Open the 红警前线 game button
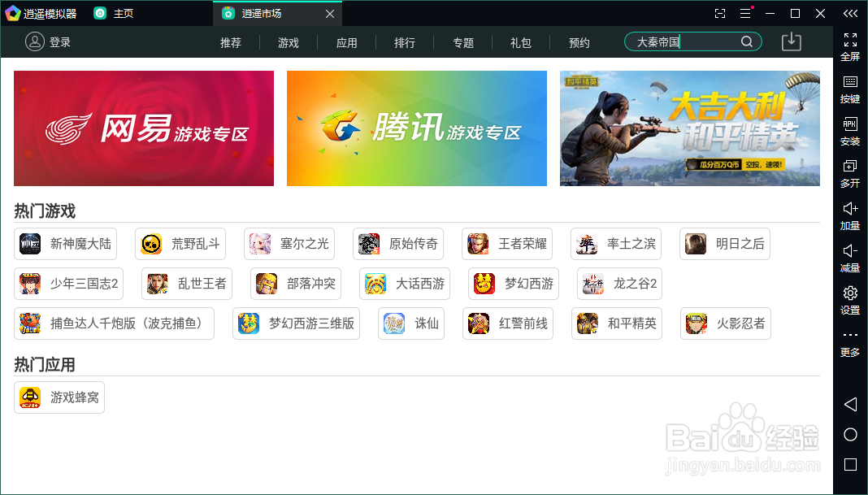 [508, 323]
